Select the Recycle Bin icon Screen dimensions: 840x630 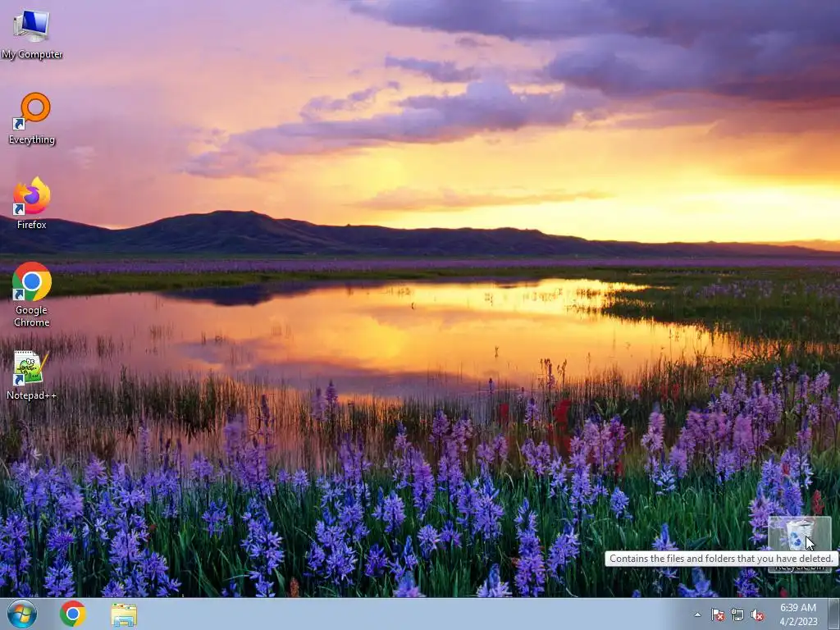[799, 544]
